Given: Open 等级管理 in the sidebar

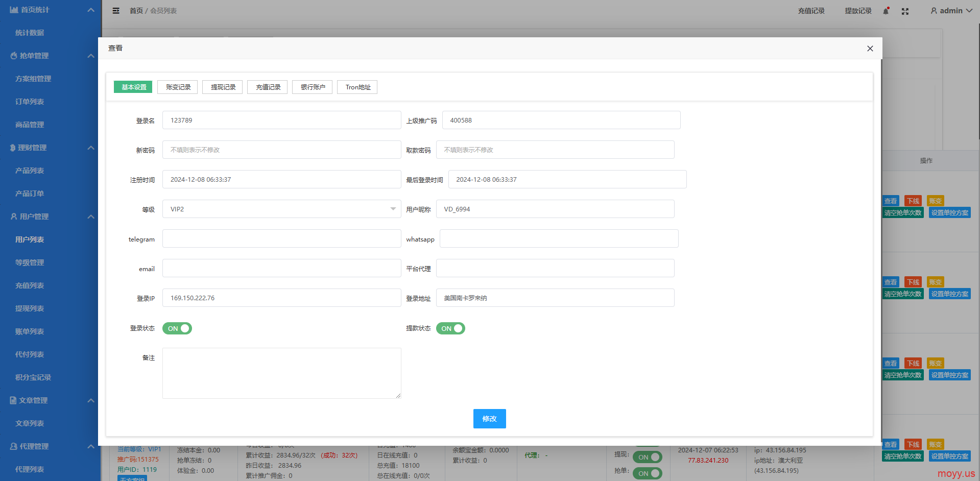Looking at the screenshot, I should tap(30, 262).
